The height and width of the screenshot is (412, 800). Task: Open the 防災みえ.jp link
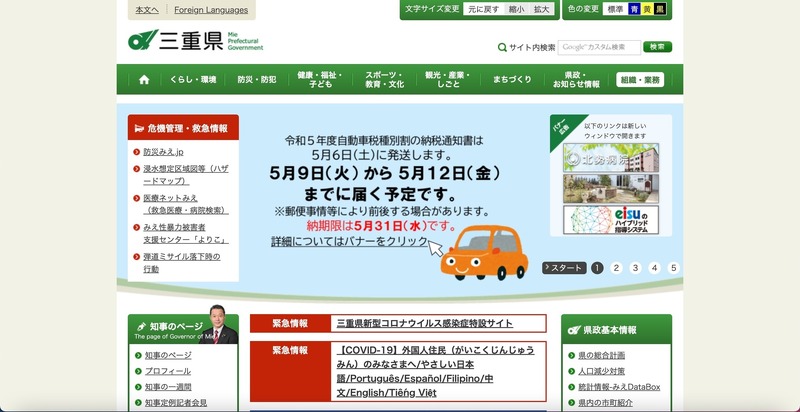pyautogui.click(x=163, y=152)
